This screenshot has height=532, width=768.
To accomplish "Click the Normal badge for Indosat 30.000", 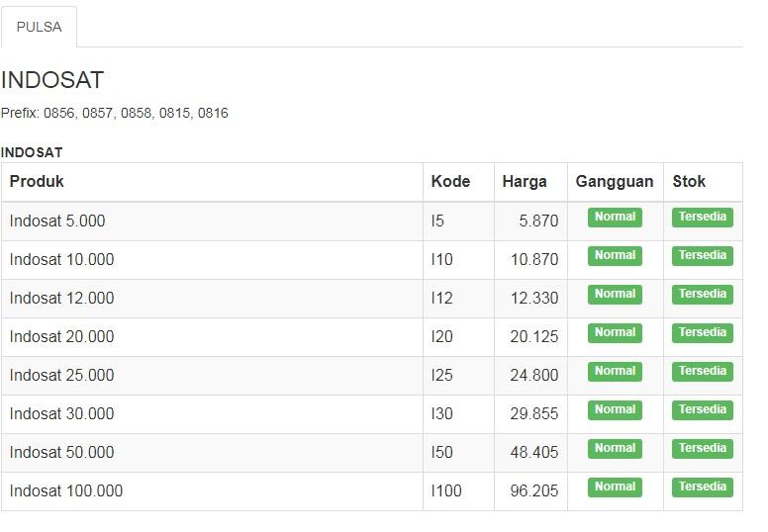I will click(x=616, y=410).
